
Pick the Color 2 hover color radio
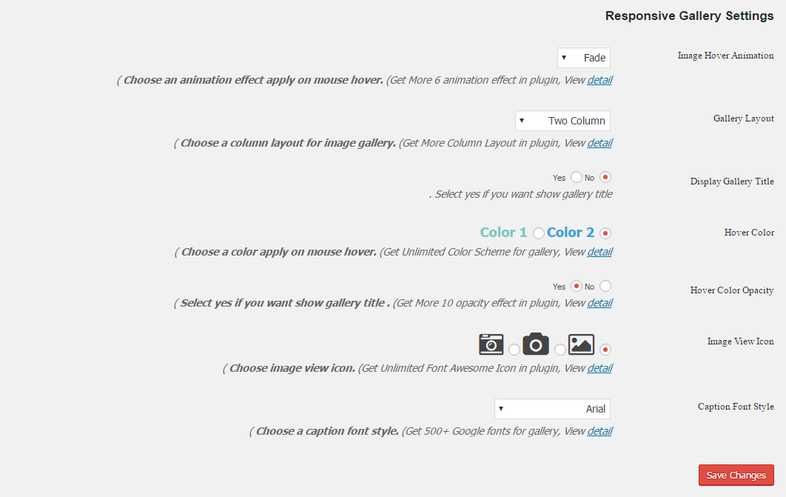606,233
